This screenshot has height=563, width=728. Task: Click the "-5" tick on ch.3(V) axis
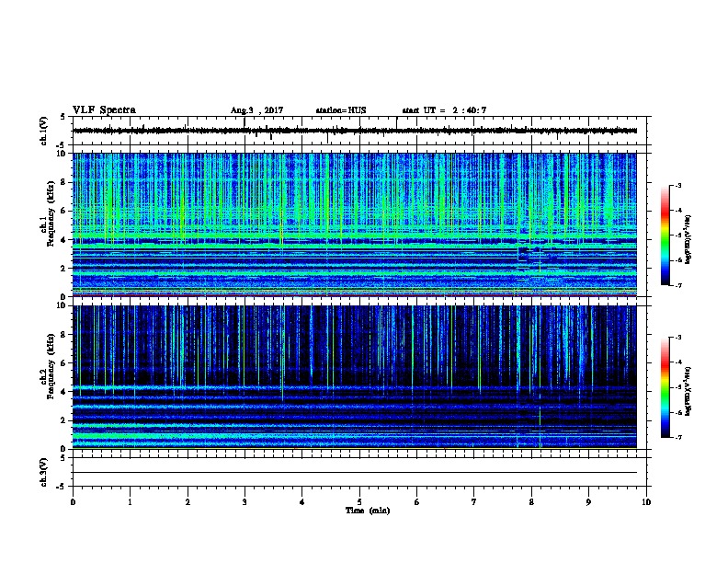coord(62,487)
